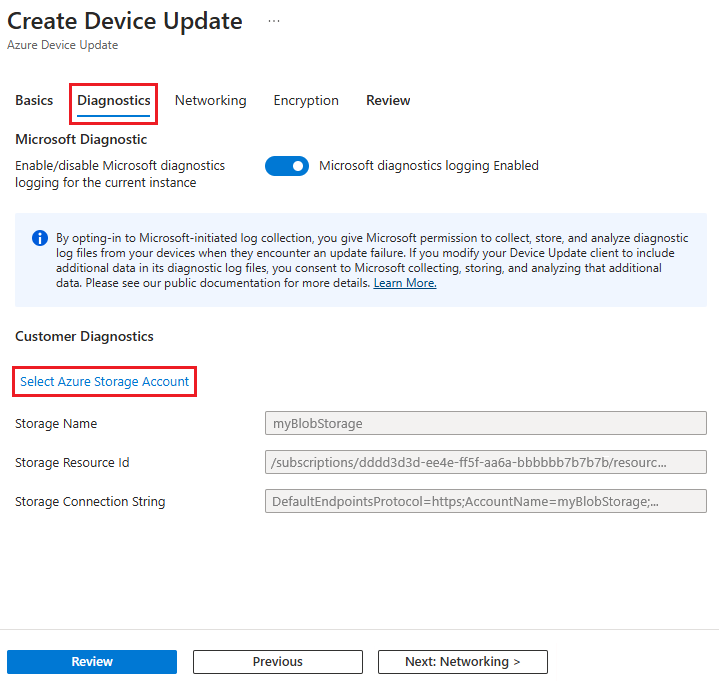Click the Storage Name field
The width and height of the screenshot is (719, 686).
pyautogui.click(x=485, y=423)
